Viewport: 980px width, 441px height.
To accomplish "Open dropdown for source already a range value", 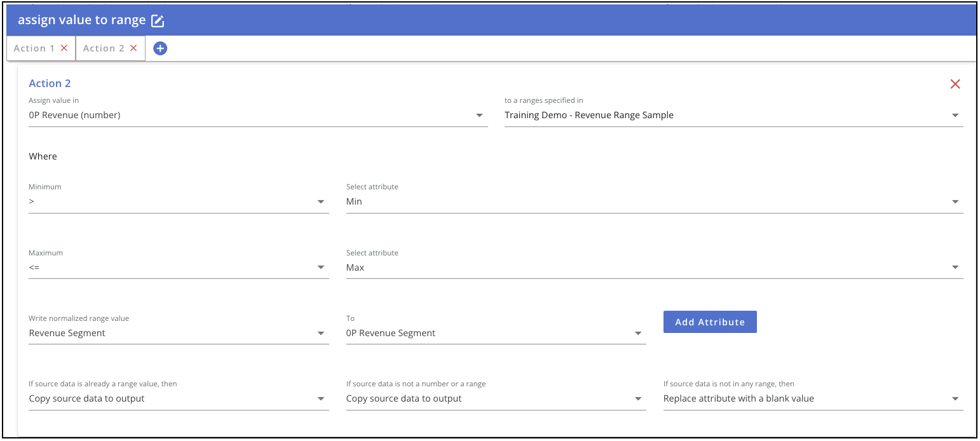I will pos(179,399).
